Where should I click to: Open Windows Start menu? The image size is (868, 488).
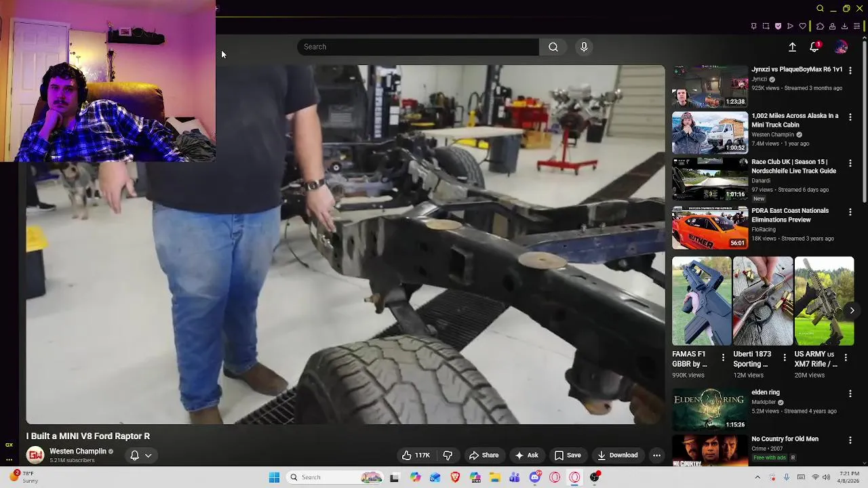coord(274,477)
